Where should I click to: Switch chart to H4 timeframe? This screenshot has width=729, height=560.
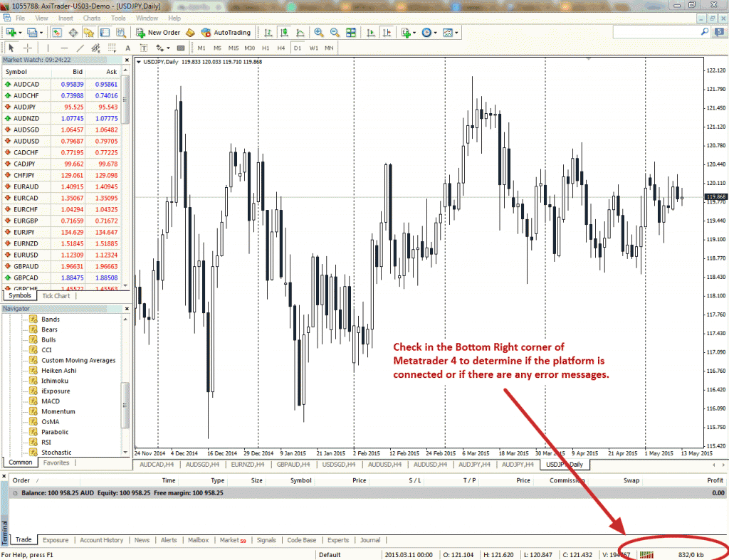click(280, 48)
